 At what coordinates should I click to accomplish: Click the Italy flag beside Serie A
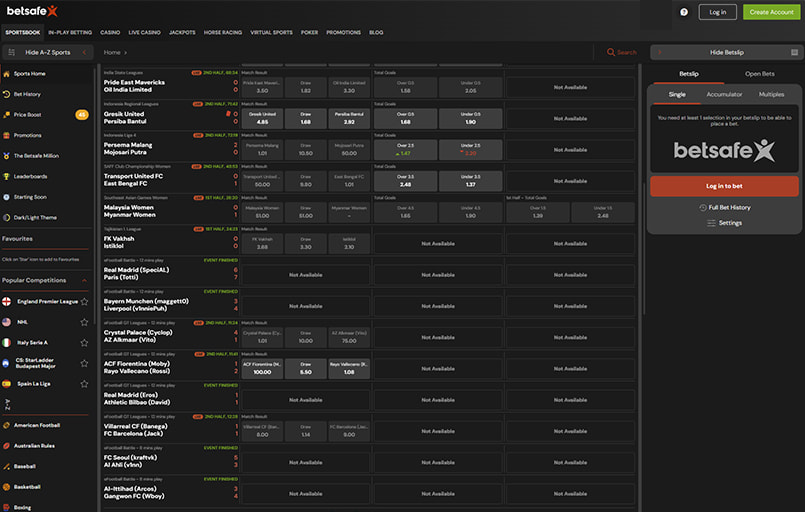coord(6,343)
